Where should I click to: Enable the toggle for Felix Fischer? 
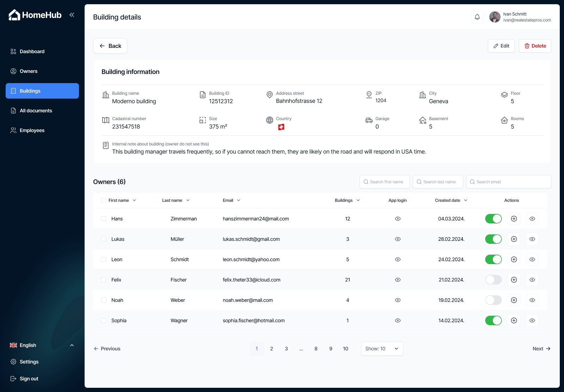pyautogui.click(x=493, y=280)
